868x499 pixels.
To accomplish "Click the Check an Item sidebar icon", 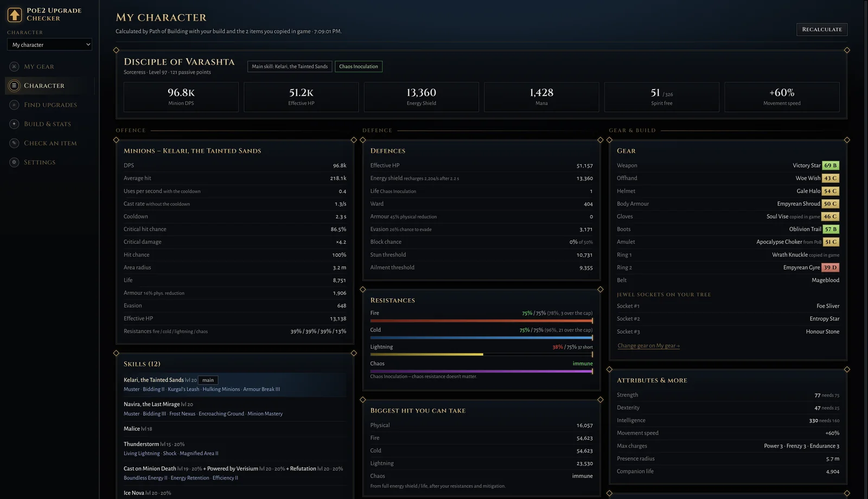I will click(14, 143).
